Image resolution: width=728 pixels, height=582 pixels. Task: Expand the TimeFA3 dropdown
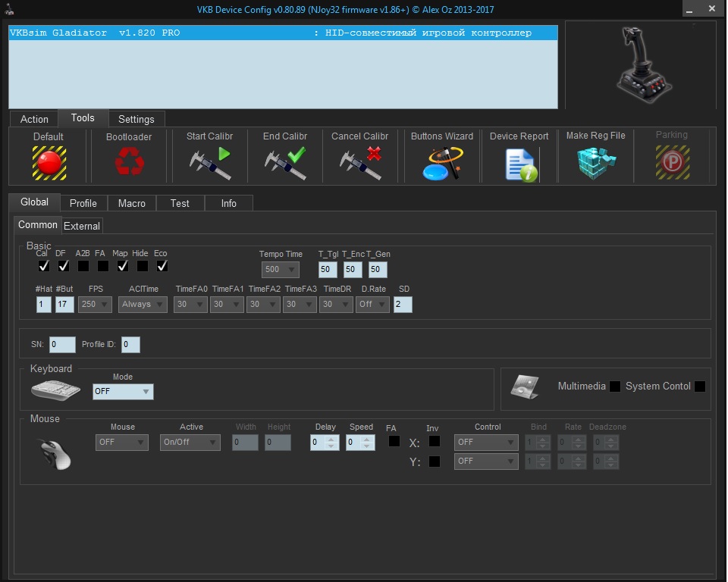pyautogui.click(x=300, y=305)
